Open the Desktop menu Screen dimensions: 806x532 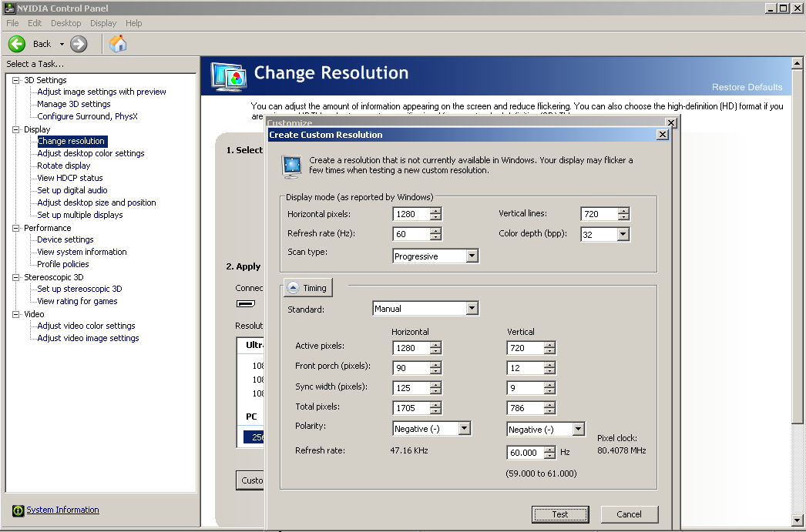pos(65,23)
